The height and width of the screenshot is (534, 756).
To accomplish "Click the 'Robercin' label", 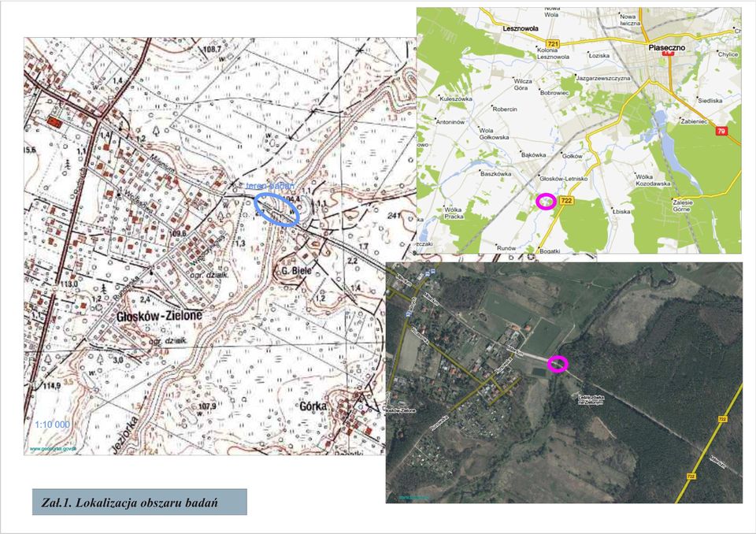I will coord(505,109).
